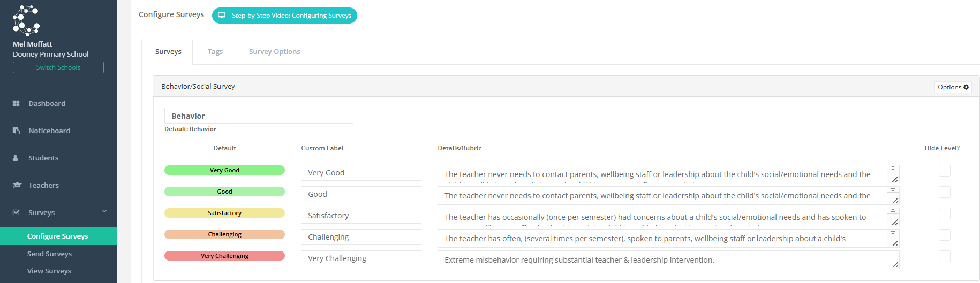Click the Students person icon
This screenshot has width=980, height=283.
click(x=16, y=158)
